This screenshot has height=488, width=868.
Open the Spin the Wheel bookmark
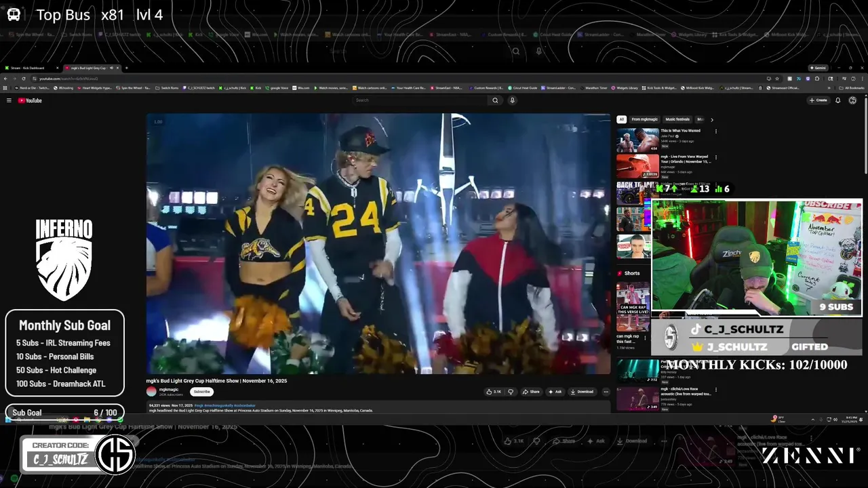[x=133, y=88]
